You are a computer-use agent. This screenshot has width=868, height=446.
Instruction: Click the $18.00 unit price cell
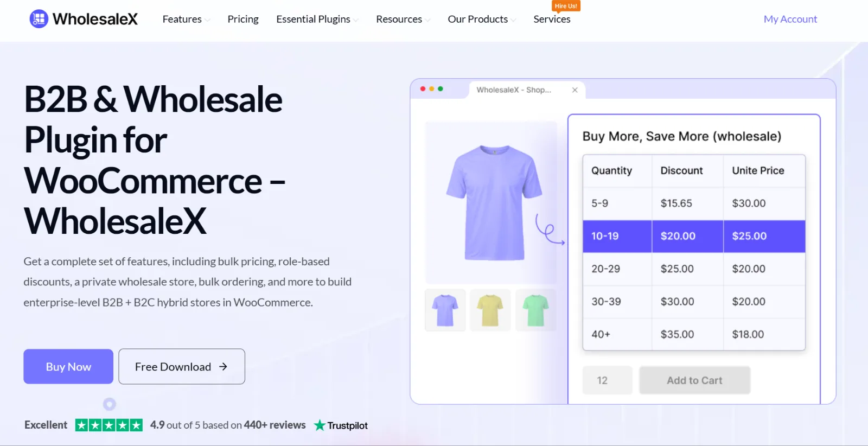click(764, 334)
